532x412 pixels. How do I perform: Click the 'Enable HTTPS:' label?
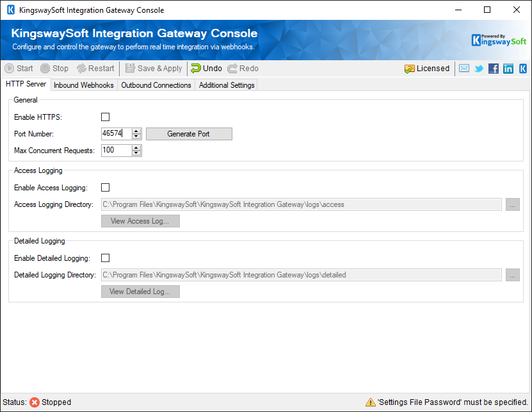[38, 117]
